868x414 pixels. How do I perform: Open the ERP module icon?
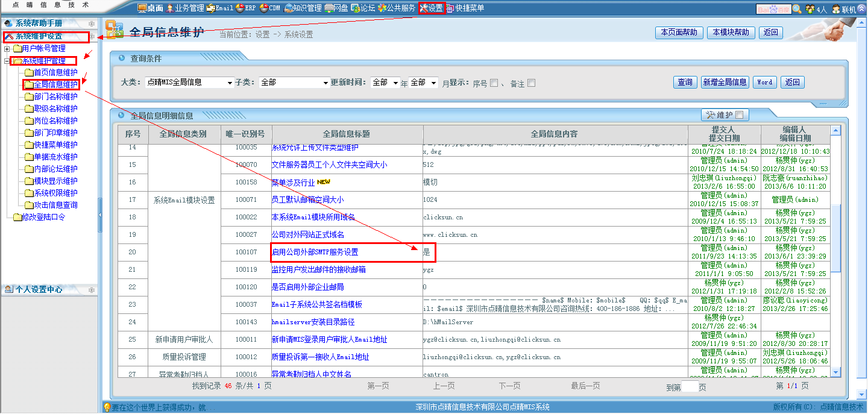(239, 8)
